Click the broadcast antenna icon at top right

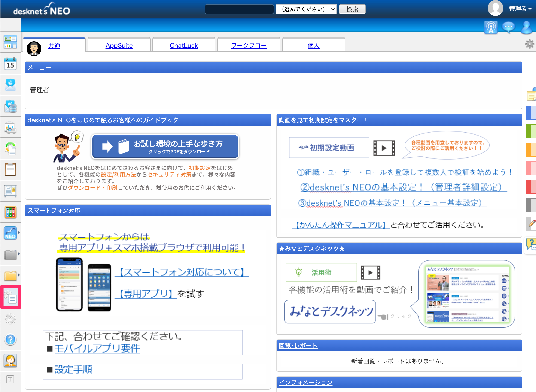491,27
